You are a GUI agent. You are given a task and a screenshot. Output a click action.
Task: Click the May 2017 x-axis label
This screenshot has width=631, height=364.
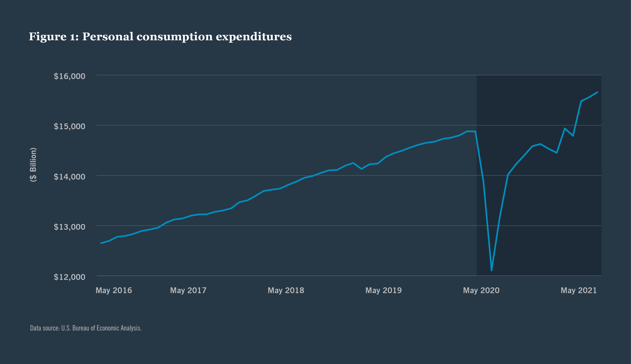(188, 290)
